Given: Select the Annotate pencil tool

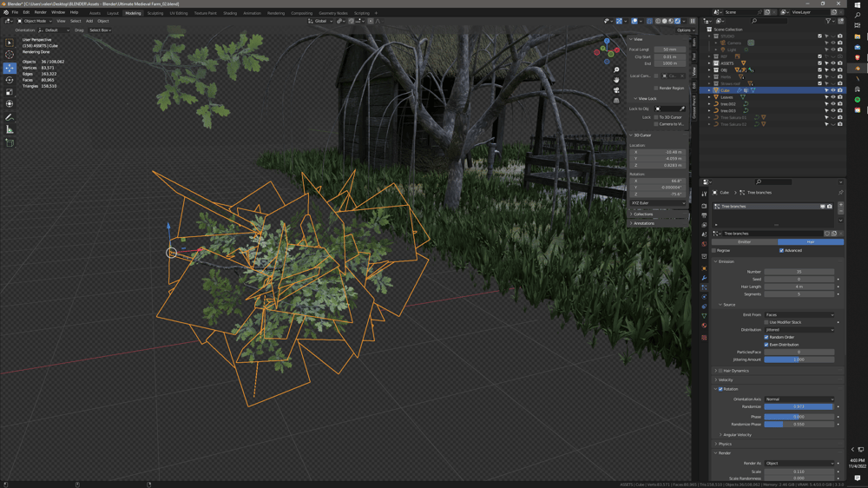Looking at the screenshot, I should click(x=10, y=117).
